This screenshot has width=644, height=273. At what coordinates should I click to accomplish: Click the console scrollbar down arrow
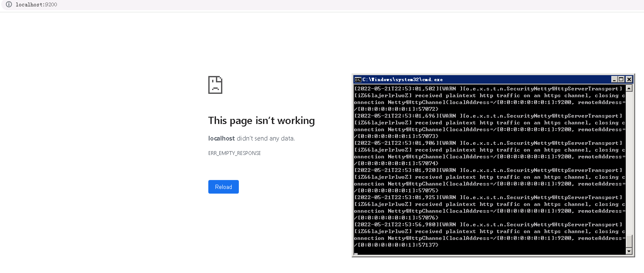pos(629,251)
